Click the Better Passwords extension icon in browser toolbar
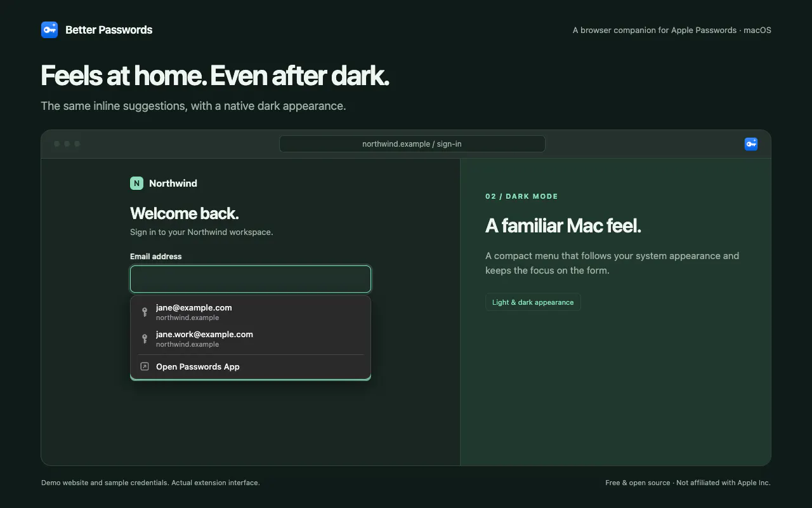The width and height of the screenshot is (812, 508). point(751,144)
